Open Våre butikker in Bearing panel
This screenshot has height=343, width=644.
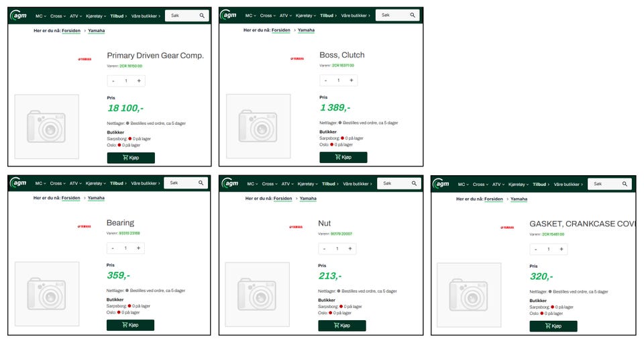pyautogui.click(x=146, y=183)
